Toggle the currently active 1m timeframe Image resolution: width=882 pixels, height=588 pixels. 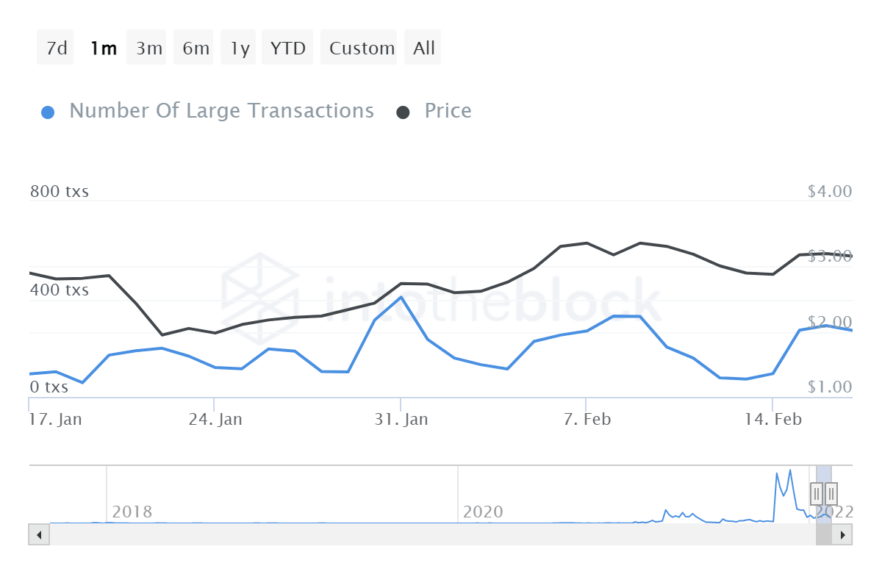[x=103, y=47]
